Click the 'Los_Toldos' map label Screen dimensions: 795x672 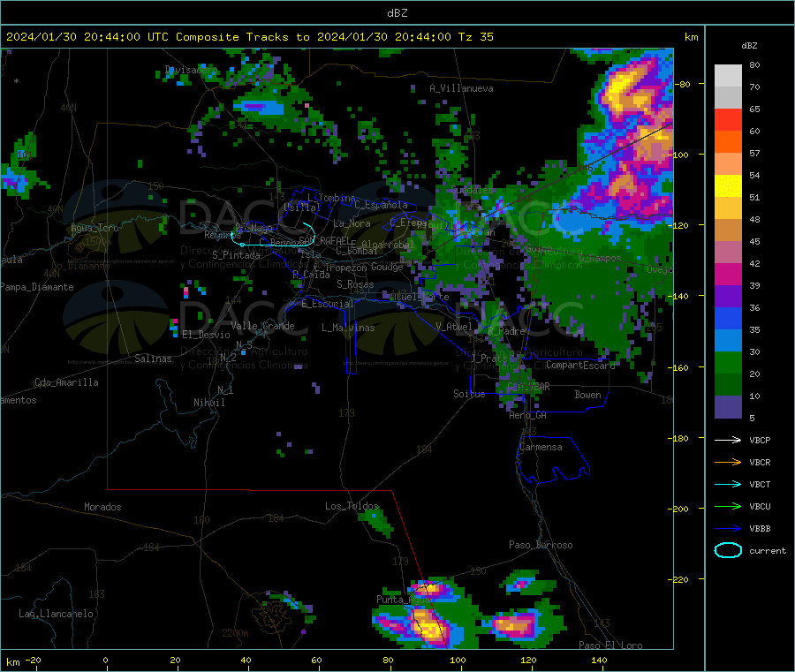352,506
